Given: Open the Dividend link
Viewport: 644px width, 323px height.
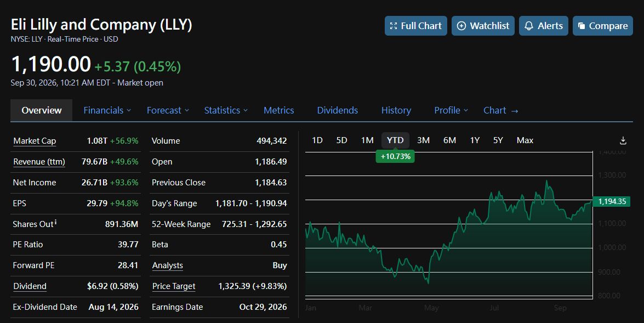Looking at the screenshot, I should (x=30, y=286).
